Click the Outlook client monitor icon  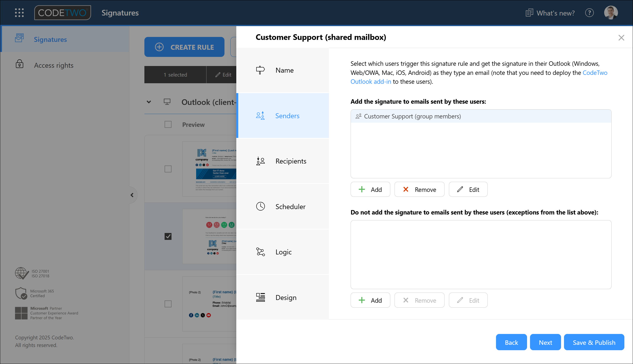(167, 102)
